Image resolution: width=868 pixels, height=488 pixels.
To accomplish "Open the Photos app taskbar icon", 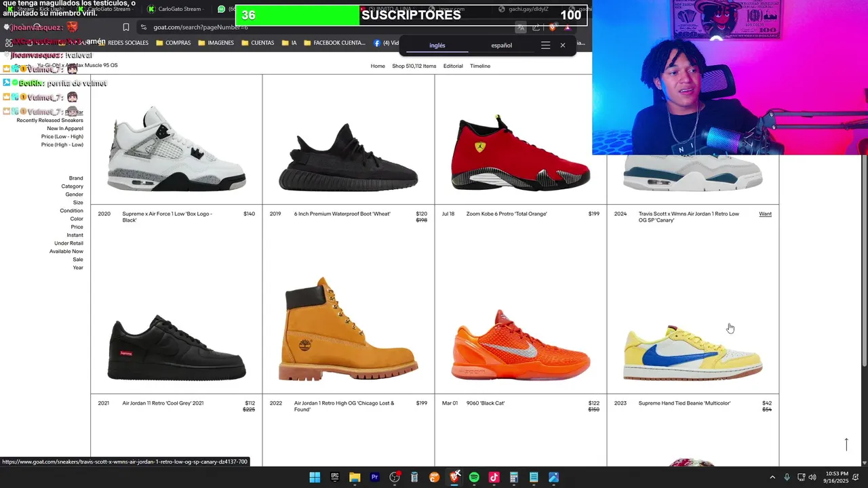I will tap(553, 477).
